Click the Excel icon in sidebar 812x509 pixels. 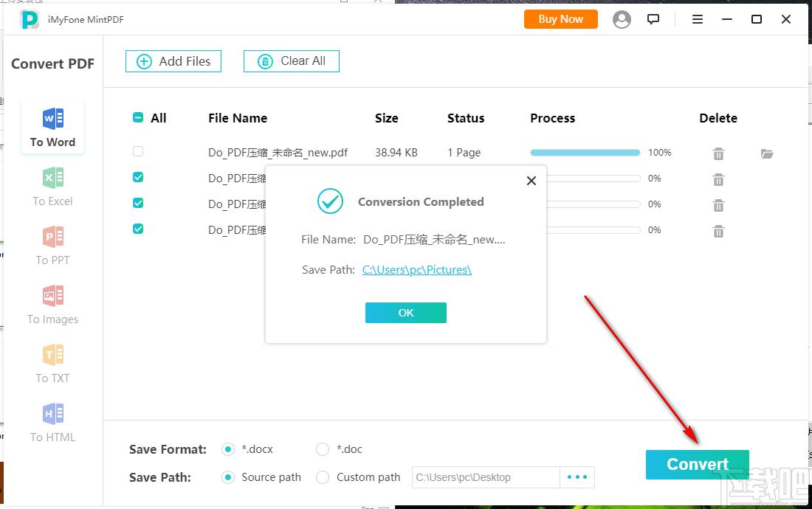(x=53, y=178)
